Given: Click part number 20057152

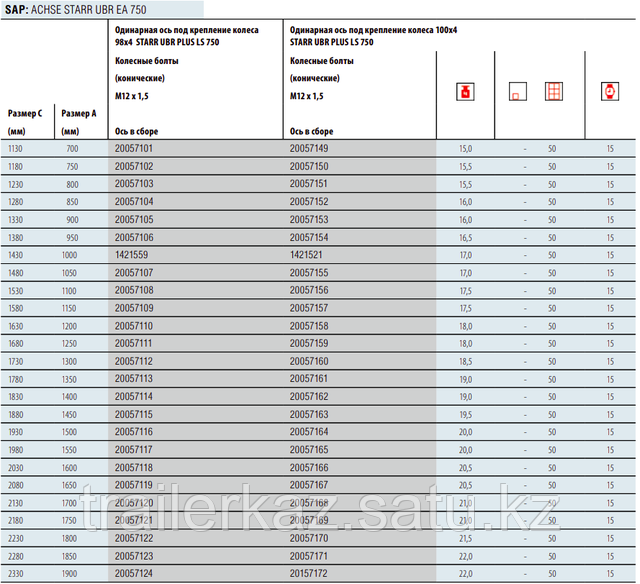Looking at the screenshot, I should [x=309, y=202].
